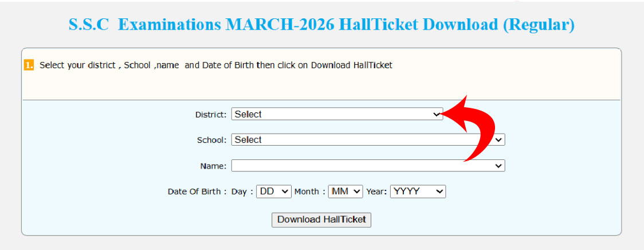Click the S.S.C Examinations MARCH-2026 heading
Viewport: 644px width, 250px height.
(321, 25)
